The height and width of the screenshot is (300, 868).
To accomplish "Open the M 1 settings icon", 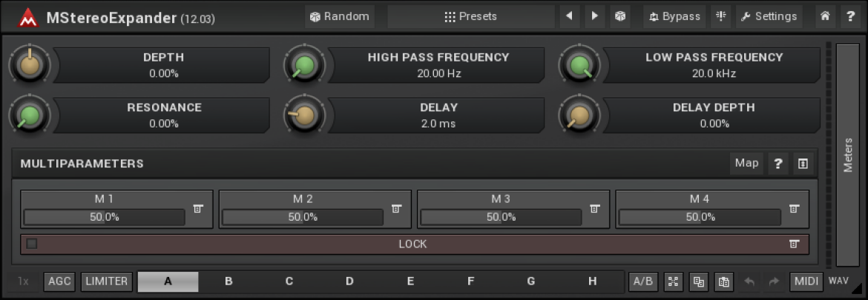I will point(198,208).
